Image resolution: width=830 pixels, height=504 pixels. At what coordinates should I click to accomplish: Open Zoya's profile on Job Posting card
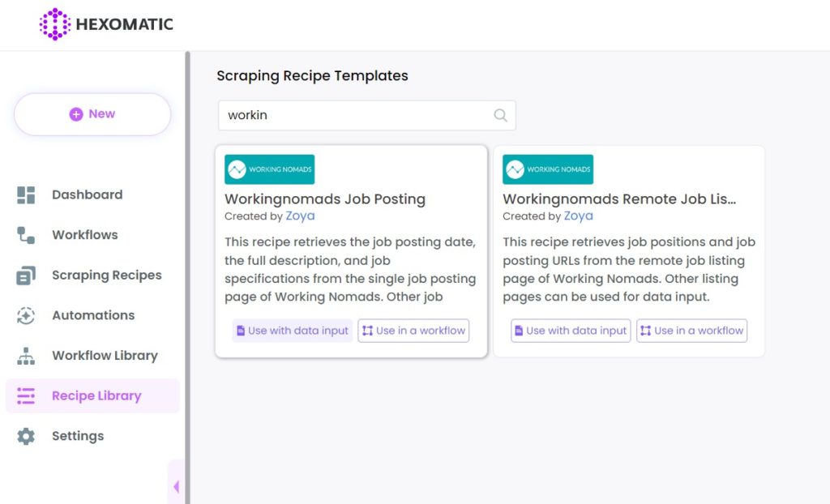point(300,216)
